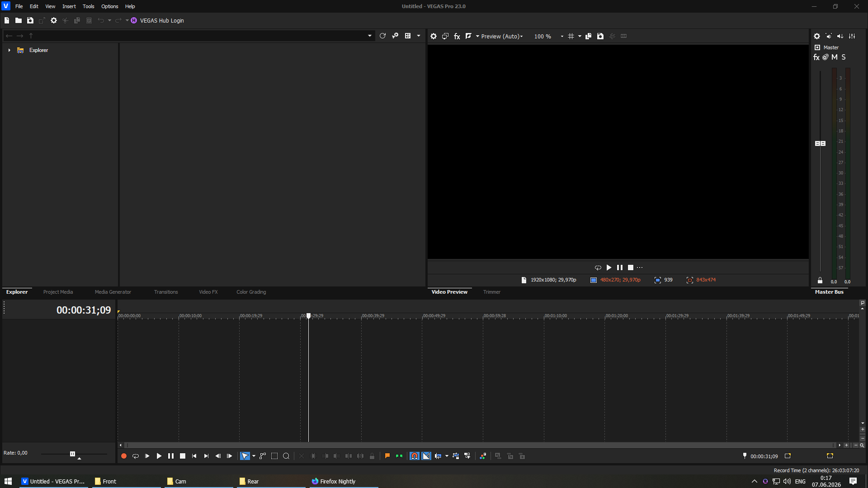The width and height of the screenshot is (868, 488).
Task: Save preview snapshot to file
Action: [600, 36]
